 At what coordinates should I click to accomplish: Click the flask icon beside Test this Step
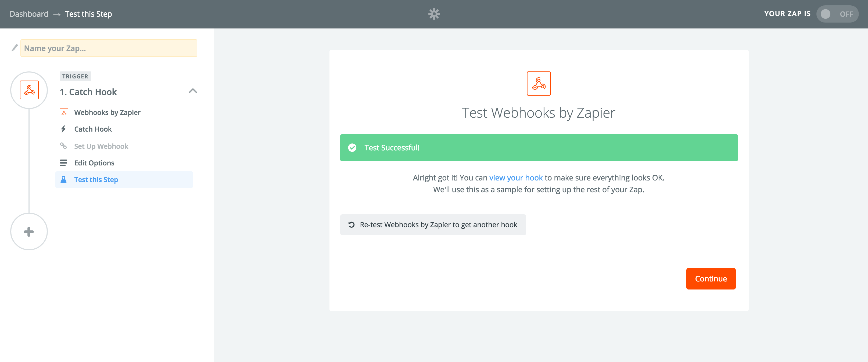click(64, 179)
